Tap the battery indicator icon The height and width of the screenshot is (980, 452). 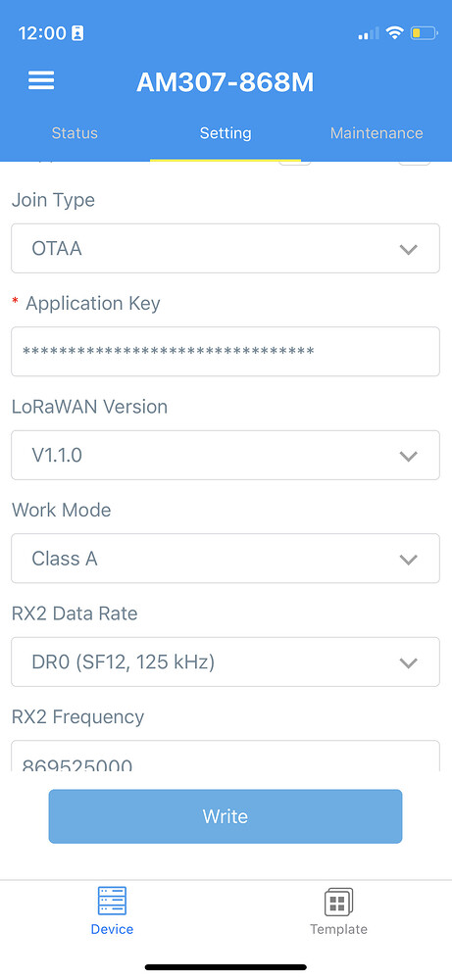pyautogui.click(x=424, y=32)
